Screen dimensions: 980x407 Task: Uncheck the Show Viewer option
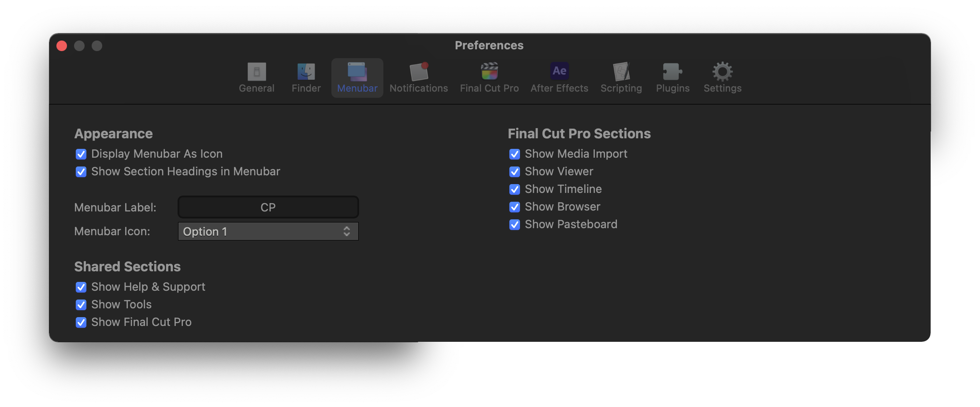[x=515, y=172]
